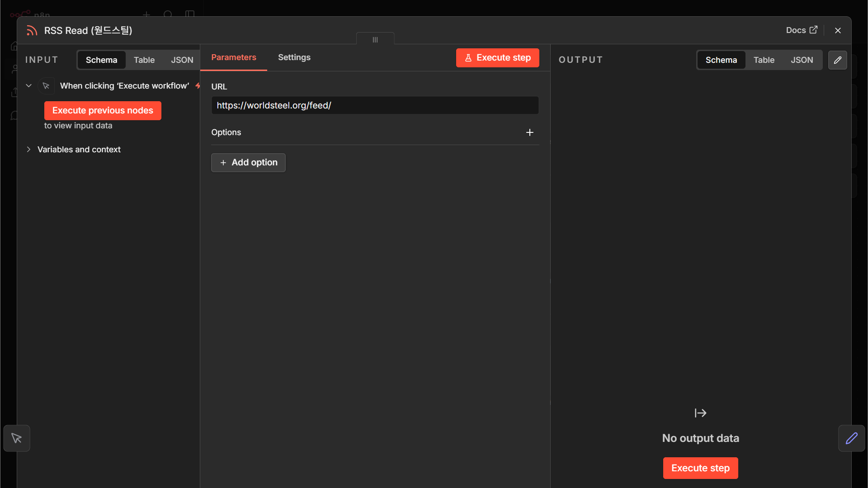Image resolution: width=868 pixels, height=488 pixels.
Task: Click the plus icon beside Options
Action: pos(530,132)
